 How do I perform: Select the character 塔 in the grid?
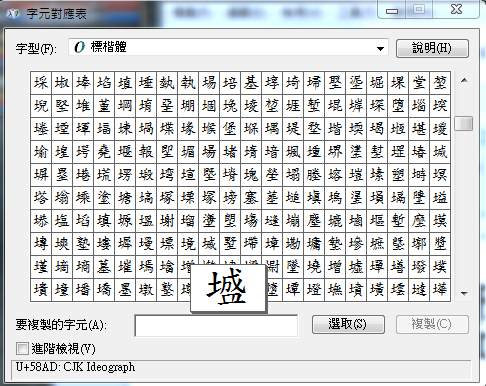pos(41,198)
